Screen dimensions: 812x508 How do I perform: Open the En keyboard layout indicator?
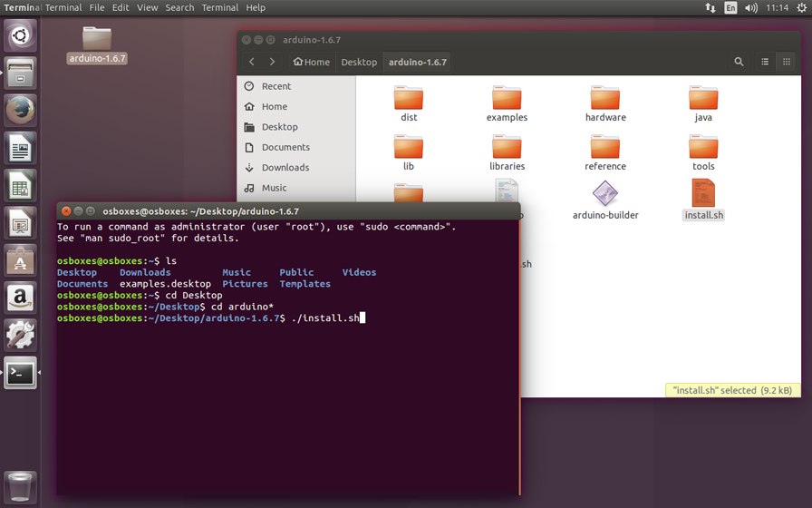coord(730,7)
